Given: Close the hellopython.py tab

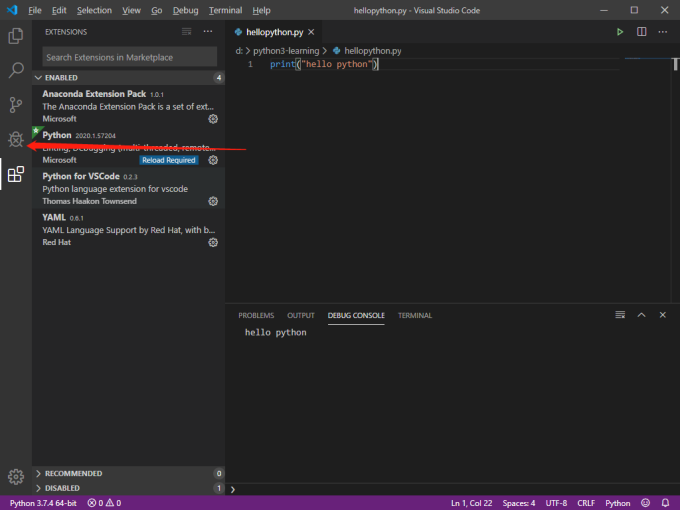Looking at the screenshot, I should click(x=311, y=32).
